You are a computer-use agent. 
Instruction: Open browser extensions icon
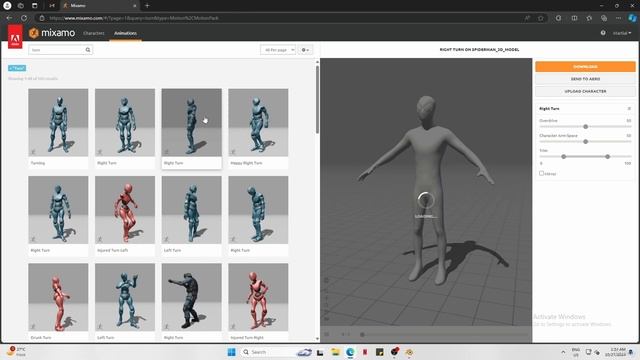(x=558, y=18)
